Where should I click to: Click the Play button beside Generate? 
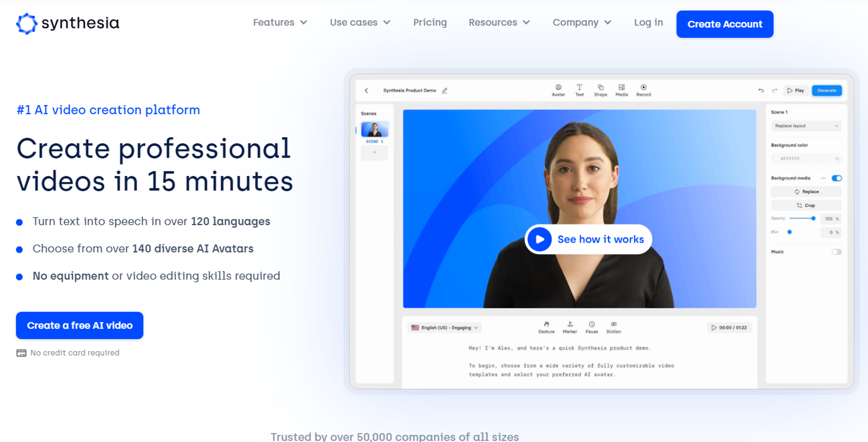[796, 91]
